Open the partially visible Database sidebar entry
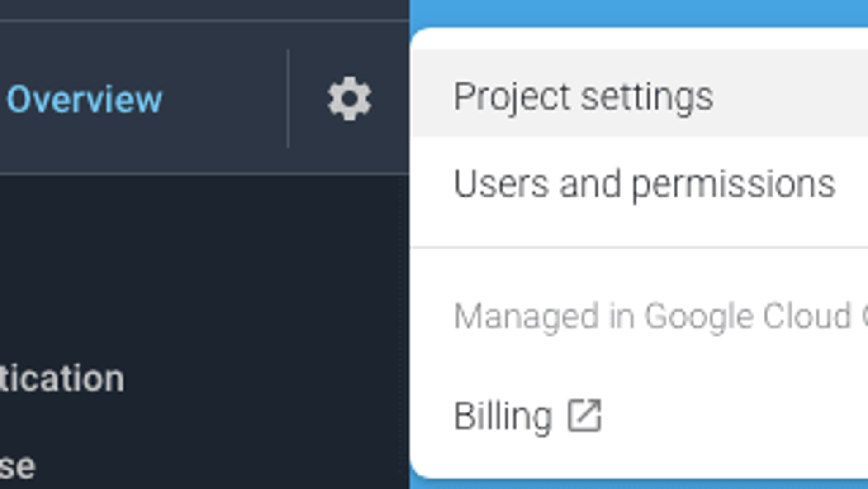 [x=17, y=466]
